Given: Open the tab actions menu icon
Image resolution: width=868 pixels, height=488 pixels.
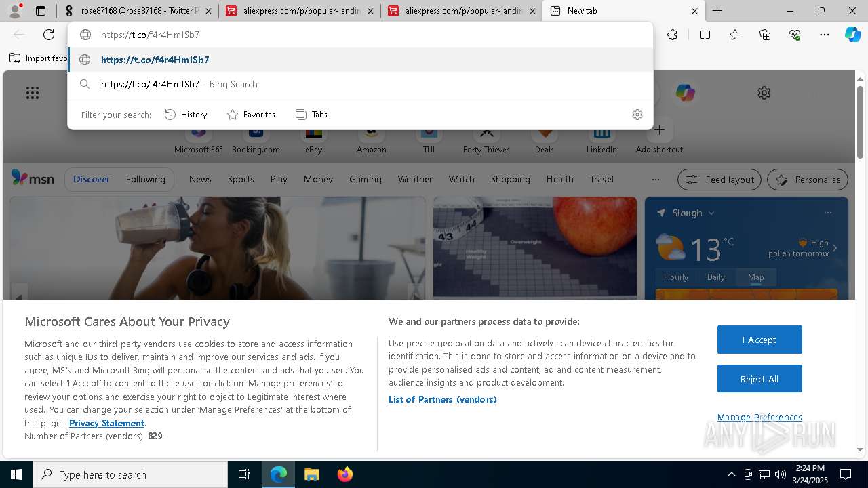Looking at the screenshot, I should (41, 11).
